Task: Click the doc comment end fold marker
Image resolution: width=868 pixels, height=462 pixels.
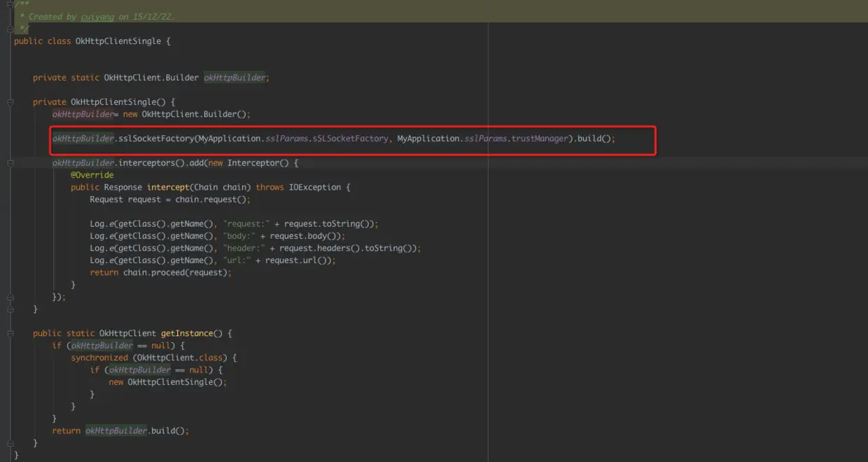Action: point(10,29)
